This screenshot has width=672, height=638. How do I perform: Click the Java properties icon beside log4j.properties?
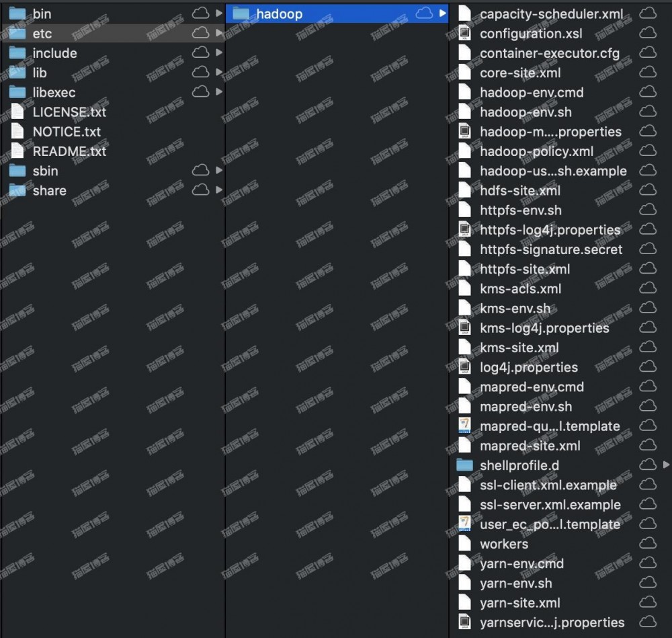pyautogui.click(x=465, y=367)
